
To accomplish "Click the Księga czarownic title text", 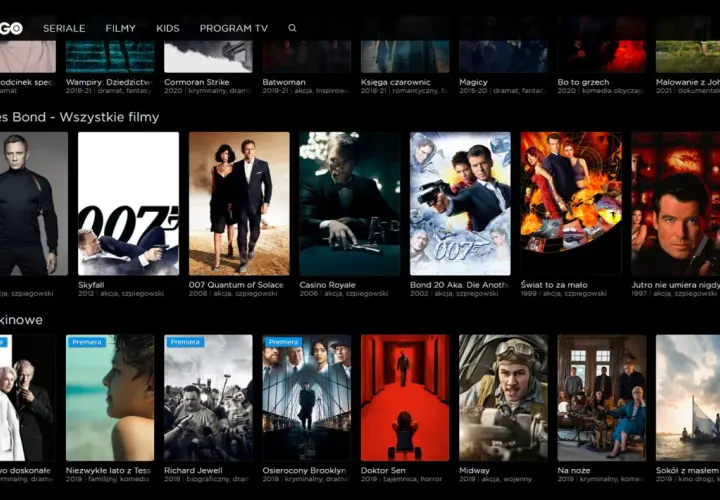I will pyautogui.click(x=395, y=82).
